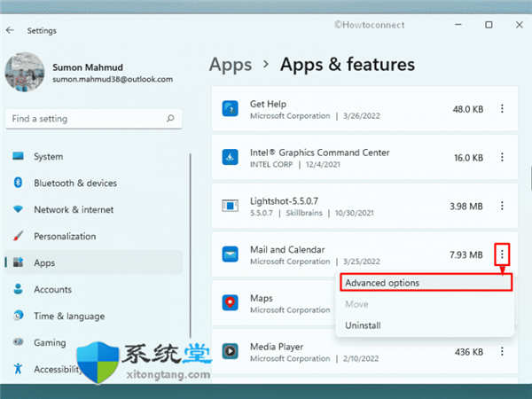Screen dimensions: 532x399
Task: Navigate to Network & internet
Action: pyautogui.click(x=74, y=209)
